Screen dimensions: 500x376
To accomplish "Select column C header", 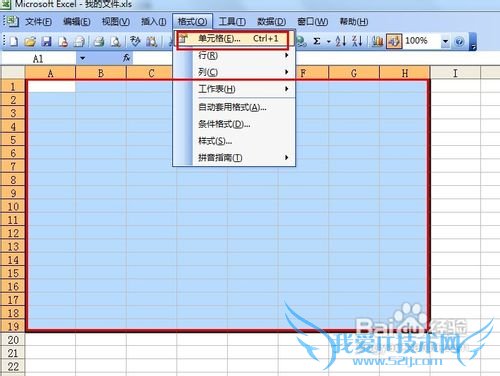I will coord(151,73).
